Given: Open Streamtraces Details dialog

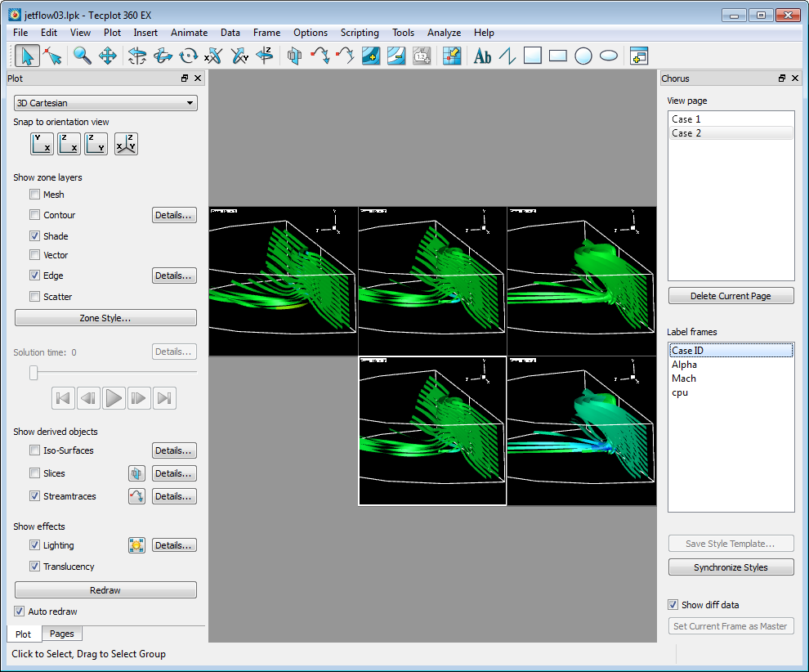Looking at the screenshot, I should [x=174, y=496].
